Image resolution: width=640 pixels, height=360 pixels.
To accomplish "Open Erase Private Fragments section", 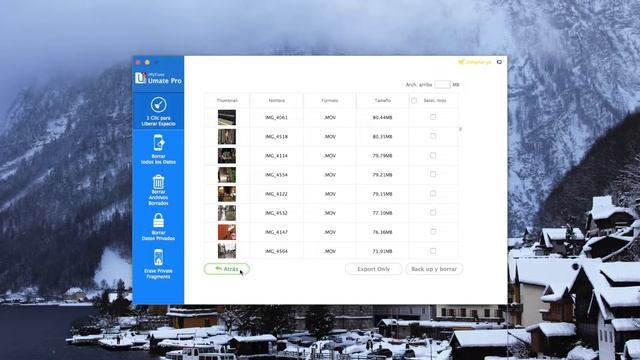I will pos(158,264).
